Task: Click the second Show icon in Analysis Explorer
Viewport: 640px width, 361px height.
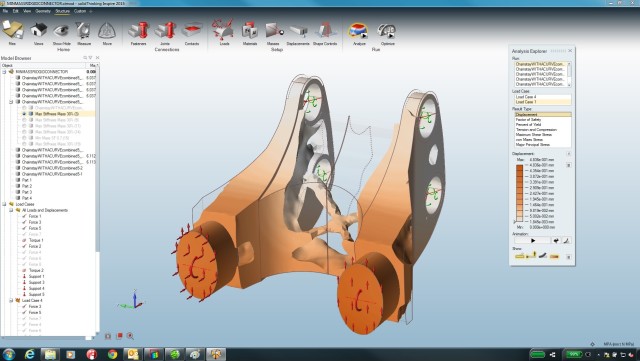Action: point(531,256)
